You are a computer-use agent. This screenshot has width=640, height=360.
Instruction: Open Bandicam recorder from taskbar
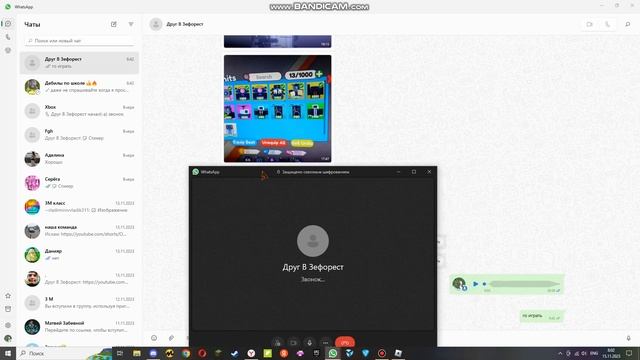[x=382, y=353]
